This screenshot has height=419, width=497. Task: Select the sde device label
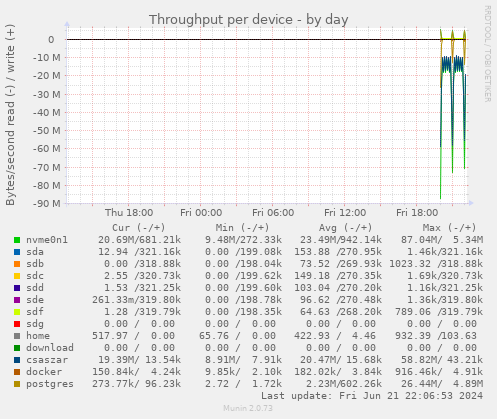pyautogui.click(x=35, y=300)
